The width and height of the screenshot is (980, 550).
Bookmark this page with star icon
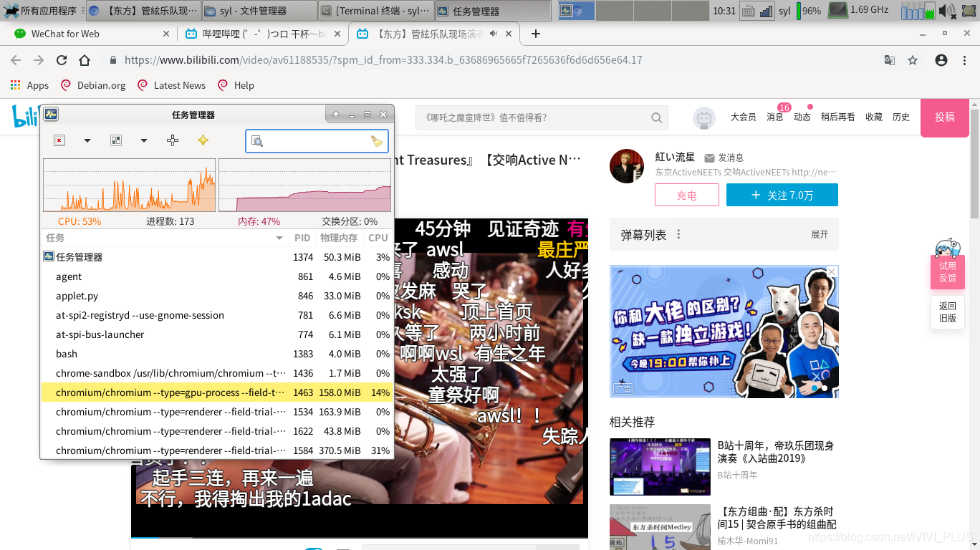[x=912, y=60]
